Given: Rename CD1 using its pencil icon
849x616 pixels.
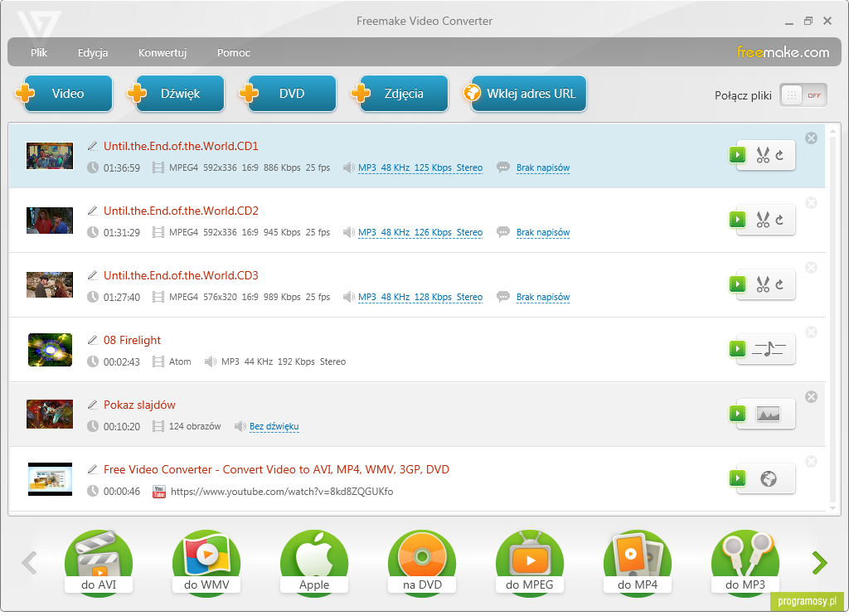Looking at the screenshot, I should pos(93,146).
